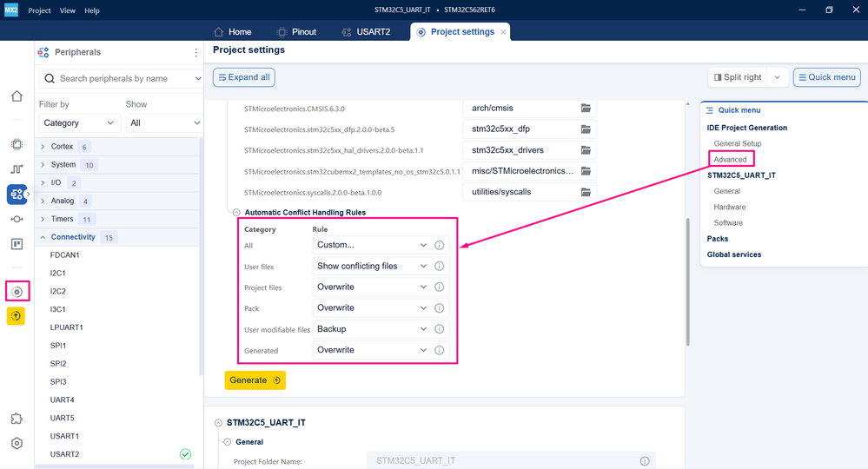The width and height of the screenshot is (868, 469).
Task: Browse folder for stm32c5xx_dfp path
Action: 586,129
